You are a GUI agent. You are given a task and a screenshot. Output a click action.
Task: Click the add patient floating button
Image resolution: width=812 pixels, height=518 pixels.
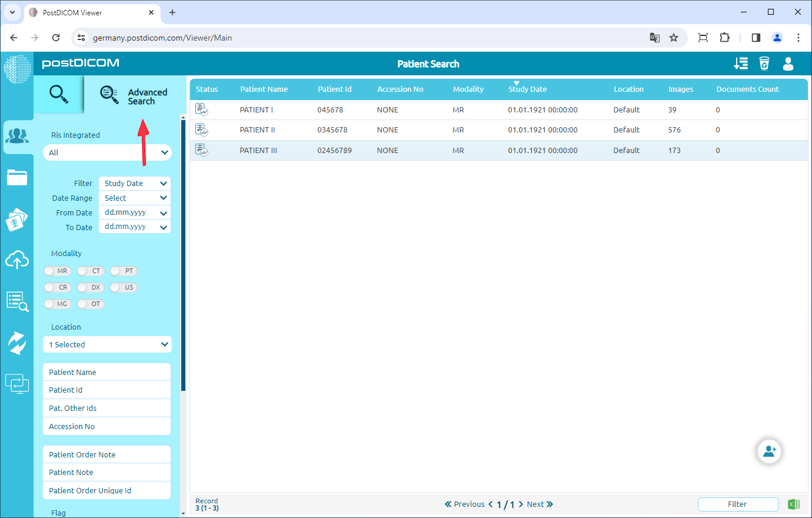click(x=769, y=451)
